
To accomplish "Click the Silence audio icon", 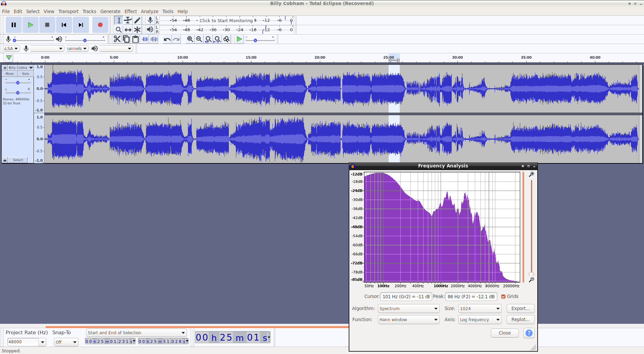I will pyautogui.click(x=154, y=39).
